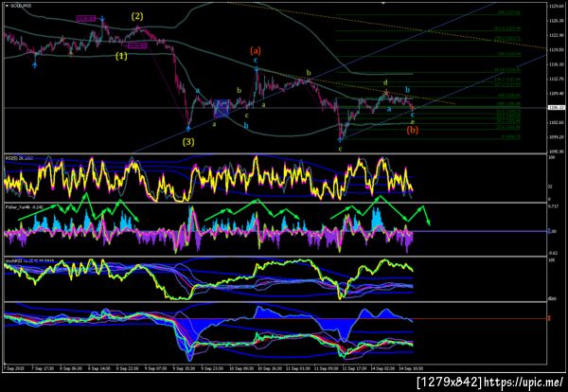Select the blue arrow at the 11 Sep low

click(340, 139)
